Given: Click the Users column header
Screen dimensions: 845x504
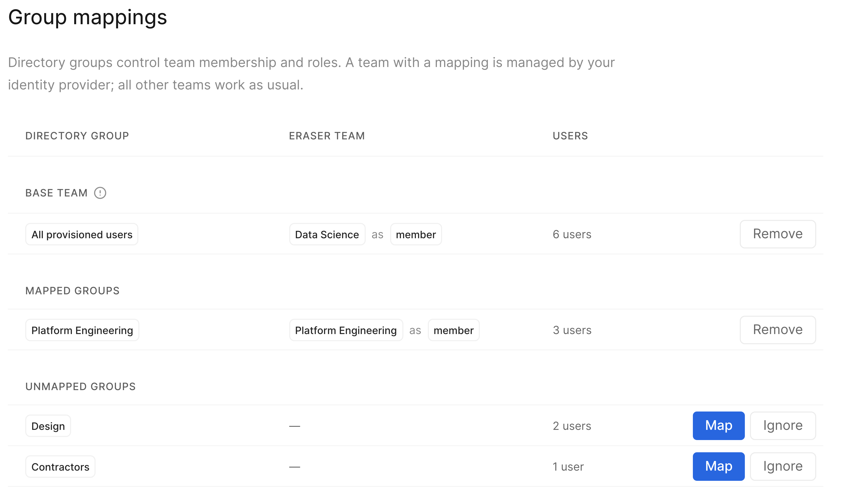Looking at the screenshot, I should (570, 136).
